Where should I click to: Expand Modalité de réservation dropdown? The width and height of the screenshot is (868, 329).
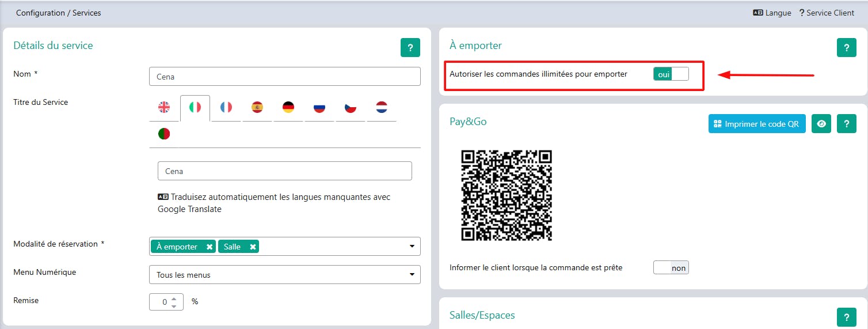(x=412, y=247)
